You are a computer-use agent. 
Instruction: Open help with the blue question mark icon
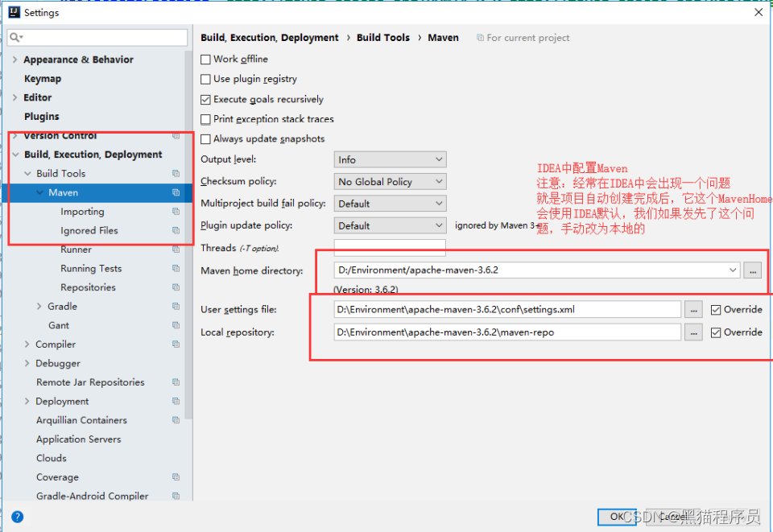[x=17, y=517]
